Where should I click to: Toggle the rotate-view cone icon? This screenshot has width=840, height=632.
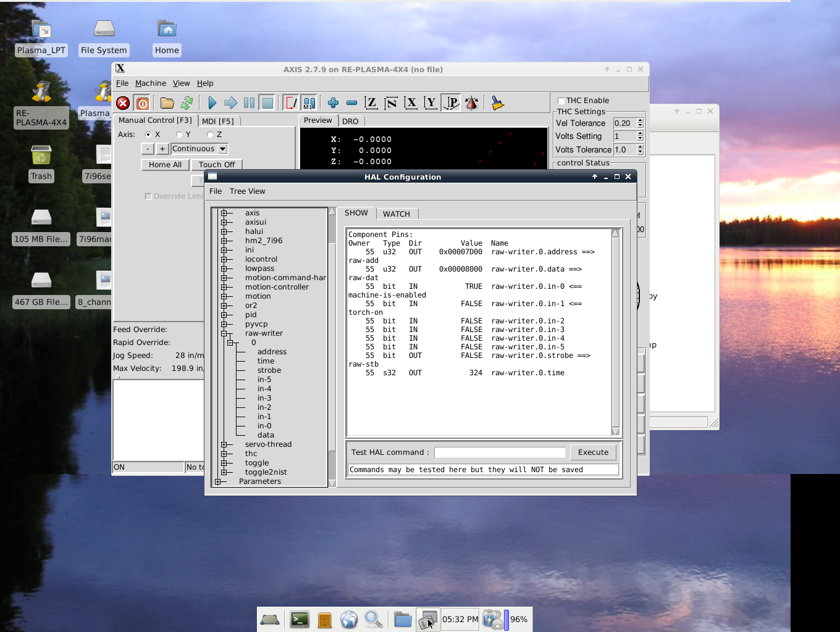pyautogui.click(x=472, y=103)
